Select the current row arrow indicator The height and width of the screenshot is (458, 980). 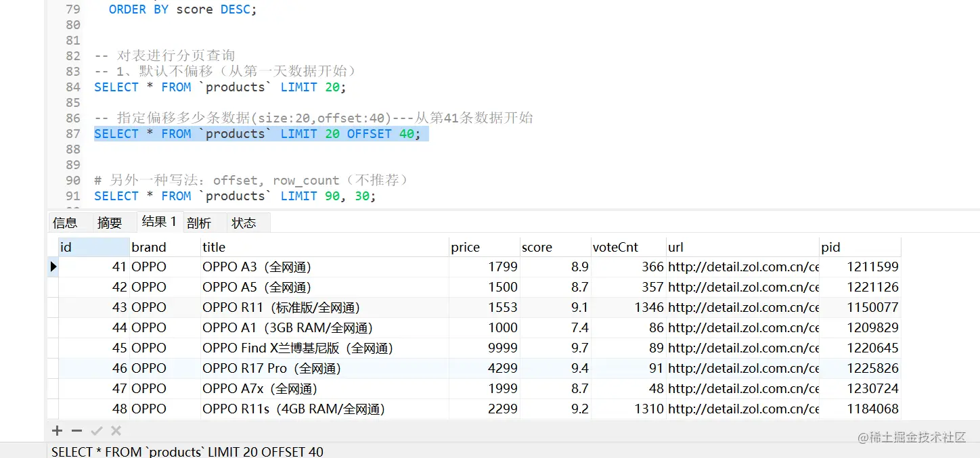(53, 267)
